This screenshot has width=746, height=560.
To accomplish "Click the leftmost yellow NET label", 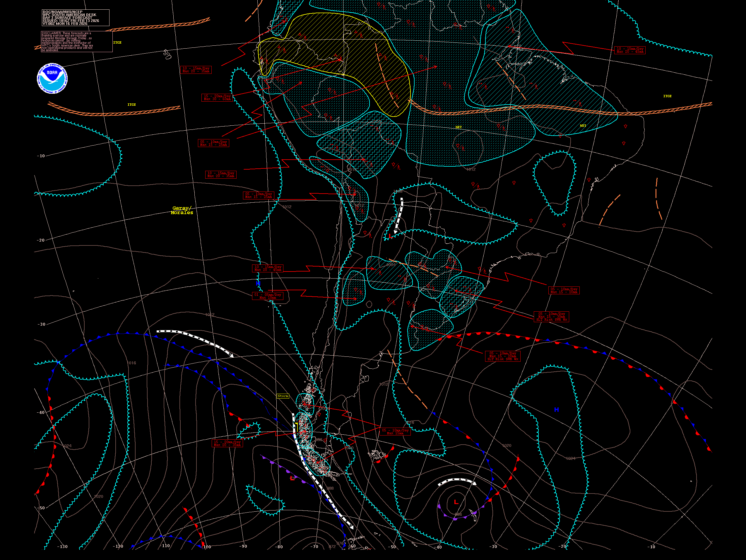I will click(458, 127).
